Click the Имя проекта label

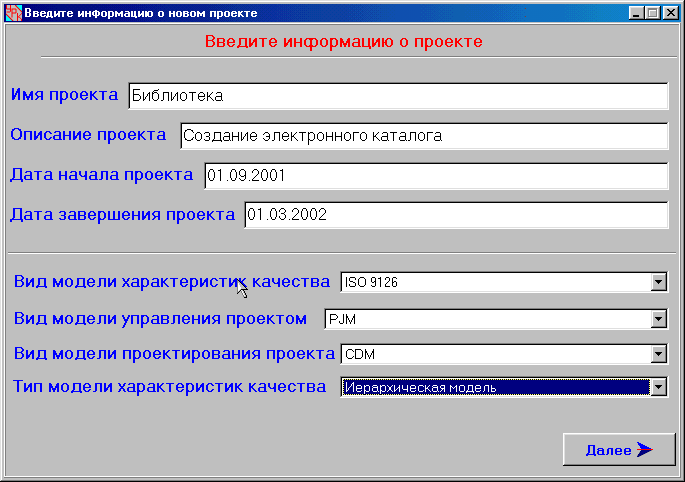point(64,94)
